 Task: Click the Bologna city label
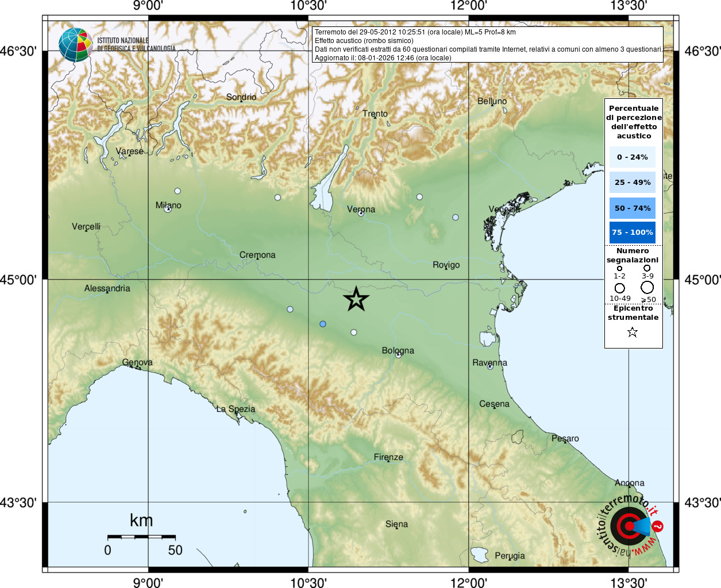pyautogui.click(x=398, y=350)
